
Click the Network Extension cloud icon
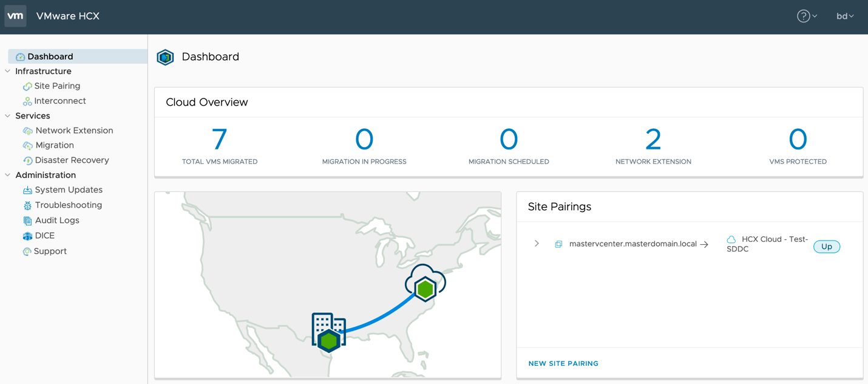tap(28, 131)
